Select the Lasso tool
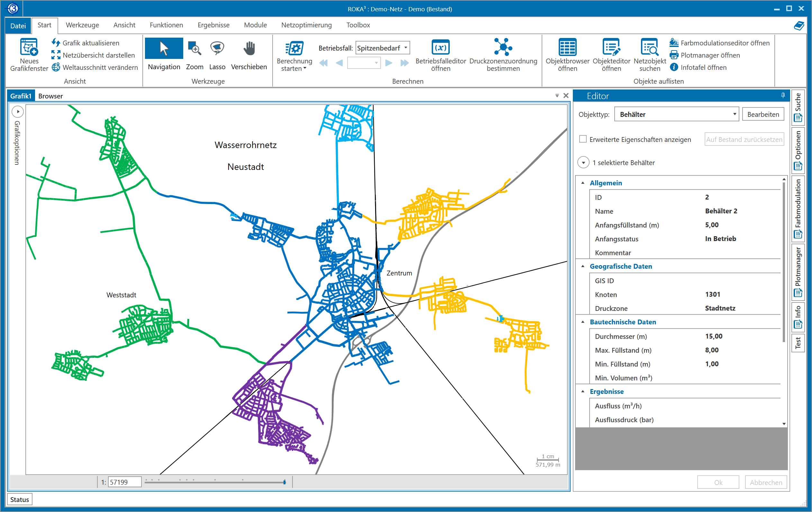Screen dimensions: 812x512 [217, 49]
